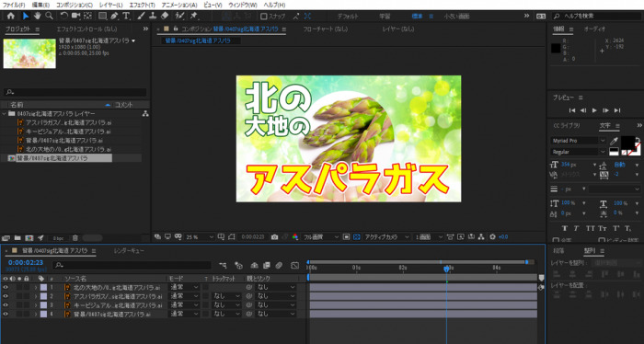Toggle Faux Bold in Character panel
The width and height of the screenshot is (644, 344).
pyautogui.click(x=564, y=228)
